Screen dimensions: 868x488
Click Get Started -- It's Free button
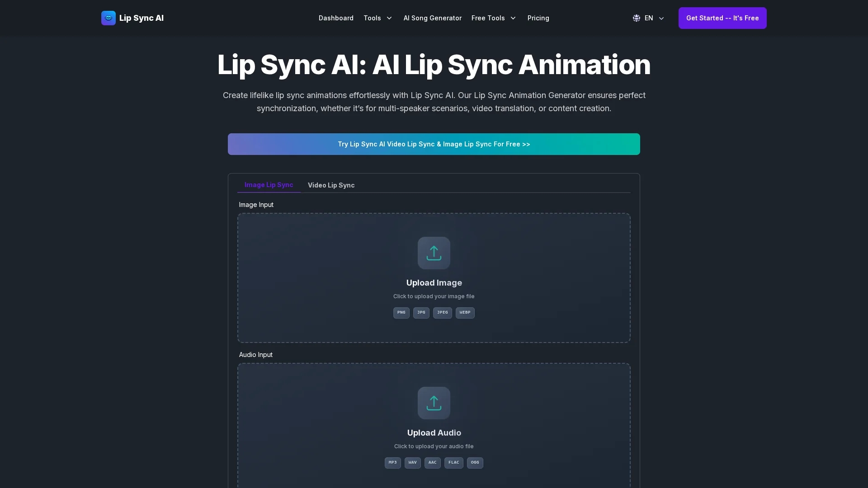722,18
